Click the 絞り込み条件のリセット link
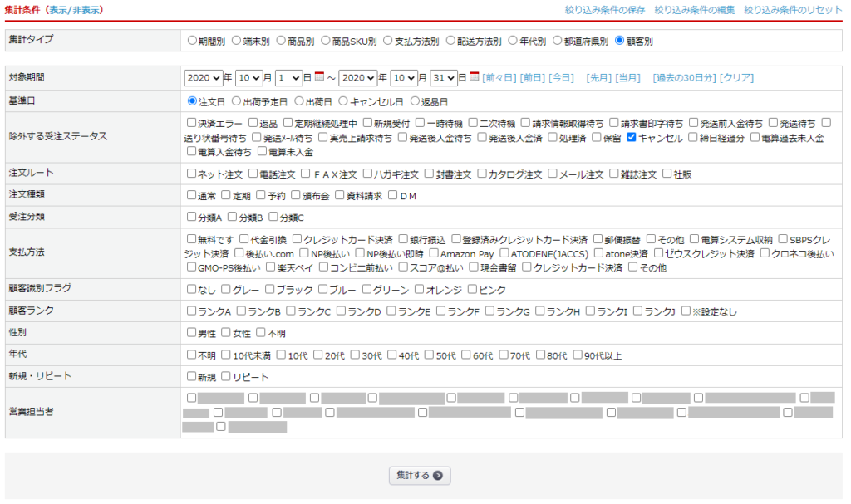 pyautogui.click(x=793, y=10)
